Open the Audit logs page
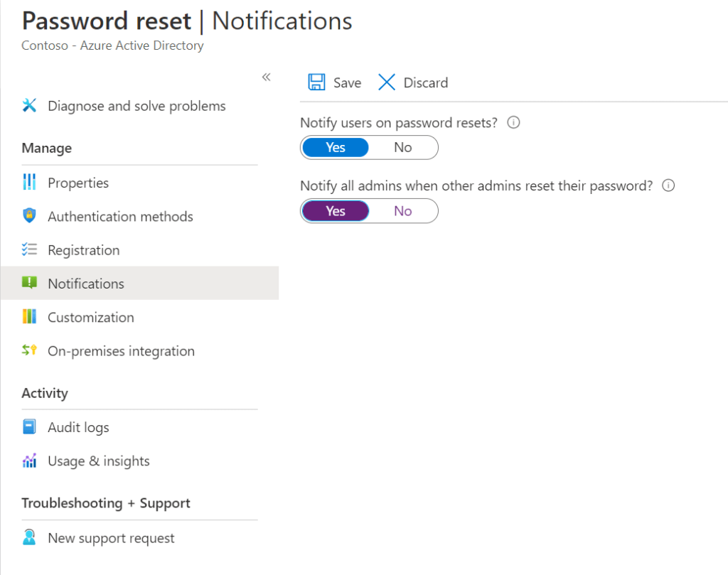Image resolution: width=728 pixels, height=575 pixels. (x=78, y=427)
